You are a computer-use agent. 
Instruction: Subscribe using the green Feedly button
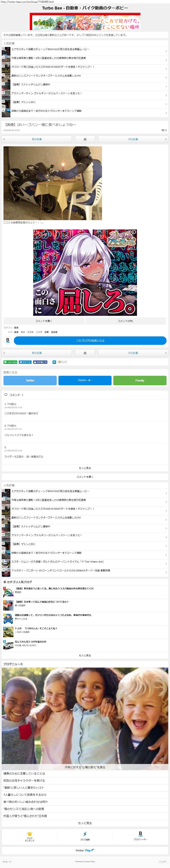coord(140,380)
